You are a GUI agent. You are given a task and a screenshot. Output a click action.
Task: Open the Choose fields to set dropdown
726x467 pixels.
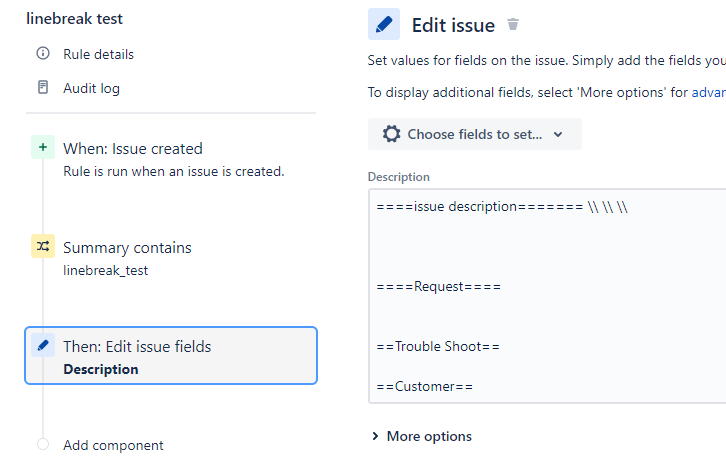[474, 134]
